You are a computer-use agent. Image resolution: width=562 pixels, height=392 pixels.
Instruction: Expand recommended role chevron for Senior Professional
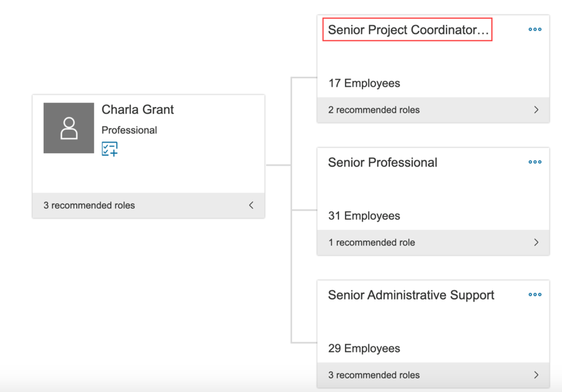tap(536, 242)
